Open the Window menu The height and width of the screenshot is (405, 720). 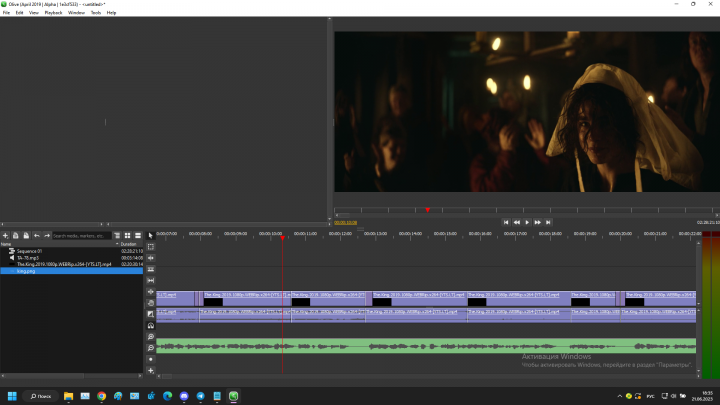(76, 13)
